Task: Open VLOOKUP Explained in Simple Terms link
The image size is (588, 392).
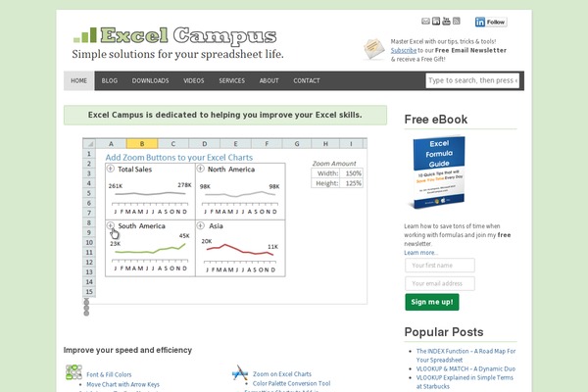Action: click(465, 382)
